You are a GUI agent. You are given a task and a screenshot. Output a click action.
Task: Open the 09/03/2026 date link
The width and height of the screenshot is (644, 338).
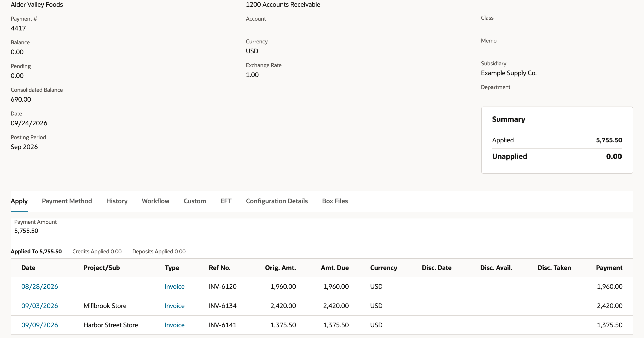click(40, 306)
